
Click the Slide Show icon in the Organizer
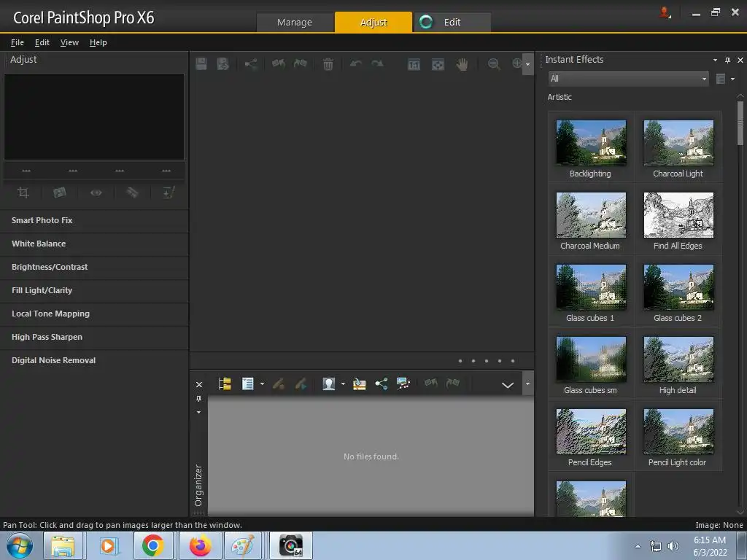(403, 384)
